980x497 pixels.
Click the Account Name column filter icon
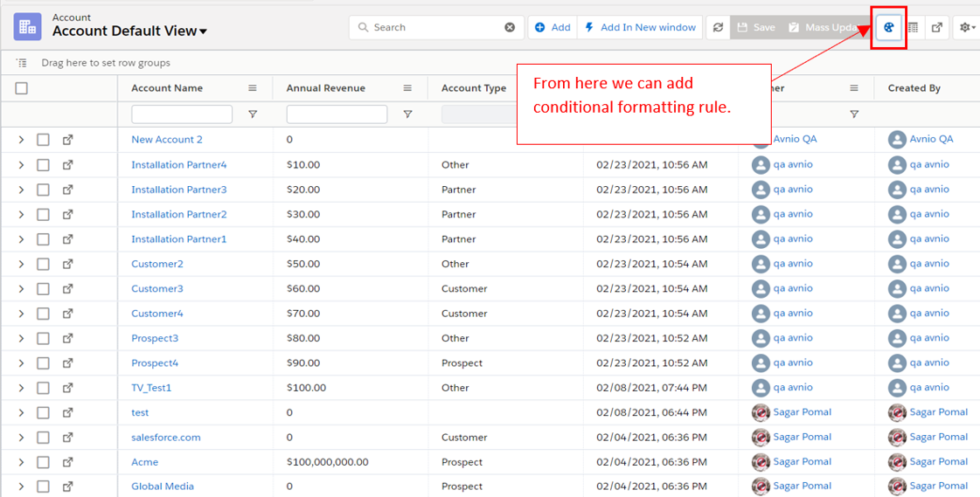253,114
